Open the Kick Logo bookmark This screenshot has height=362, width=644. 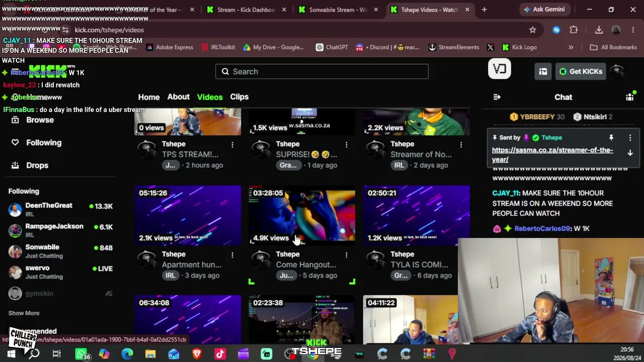point(519,47)
